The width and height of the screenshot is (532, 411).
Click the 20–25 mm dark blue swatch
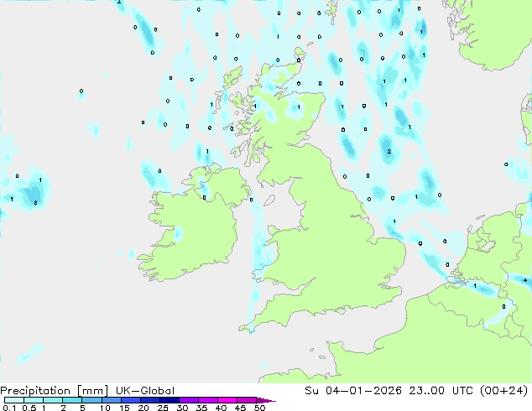pyautogui.click(x=149, y=400)
